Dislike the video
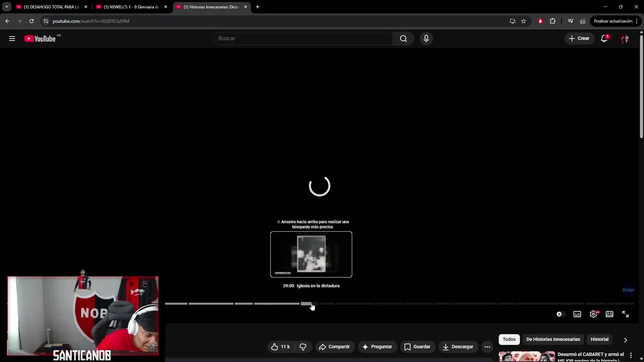644x362 pixels. click(303, 347)
